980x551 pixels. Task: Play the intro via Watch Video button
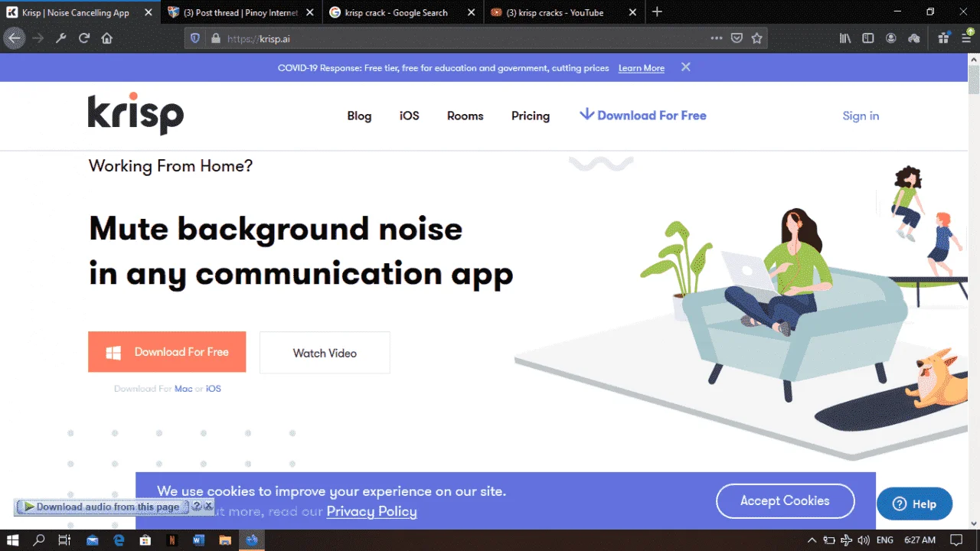pos(325,353)
